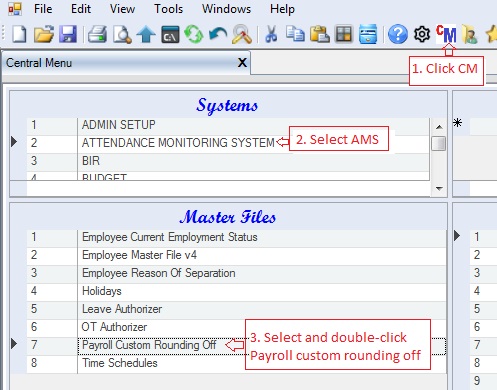Click the Systems list scrollbar thumb

[x=439, y=143]
